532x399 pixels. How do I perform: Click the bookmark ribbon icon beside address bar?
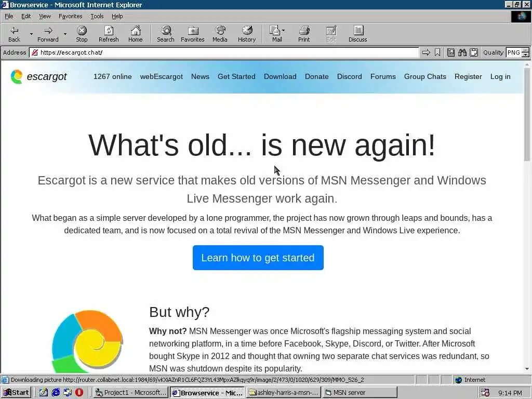click(437, 52)
